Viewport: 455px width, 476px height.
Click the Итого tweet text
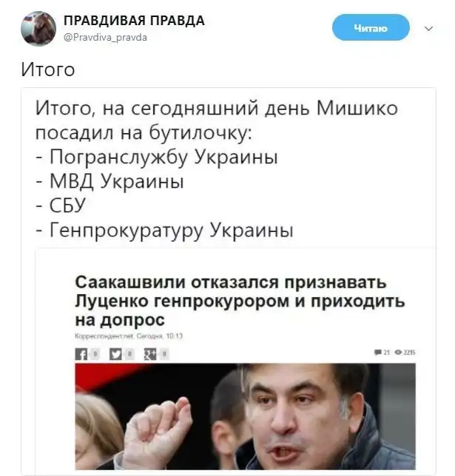[x=48, y=69]
